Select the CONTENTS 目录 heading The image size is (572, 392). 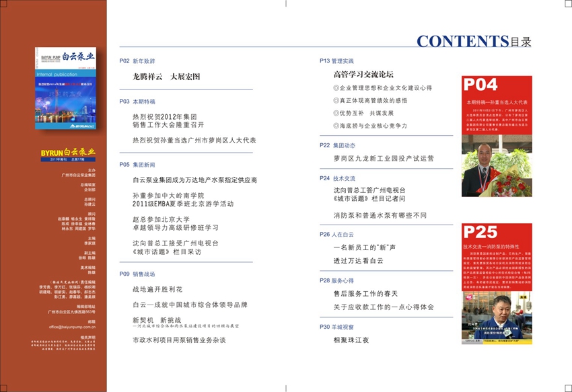coord(474,42)
